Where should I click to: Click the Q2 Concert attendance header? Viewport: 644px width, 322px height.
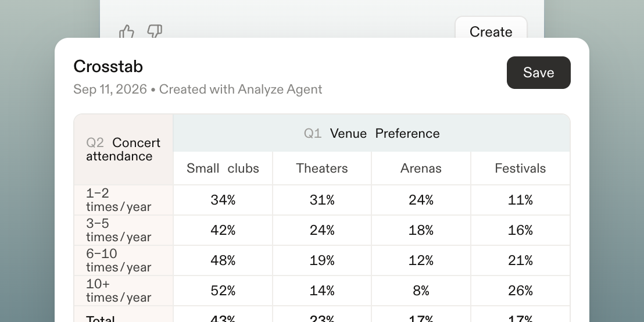click(124, 149)
